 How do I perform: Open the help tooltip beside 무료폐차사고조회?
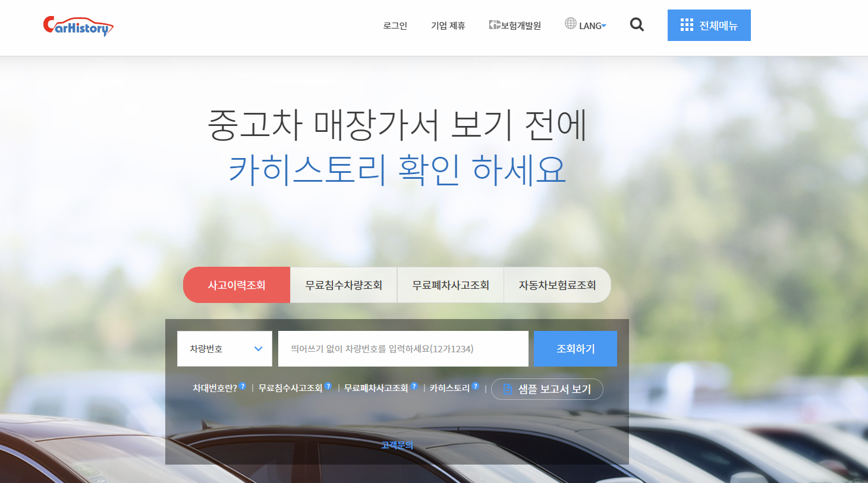point(414,387)
